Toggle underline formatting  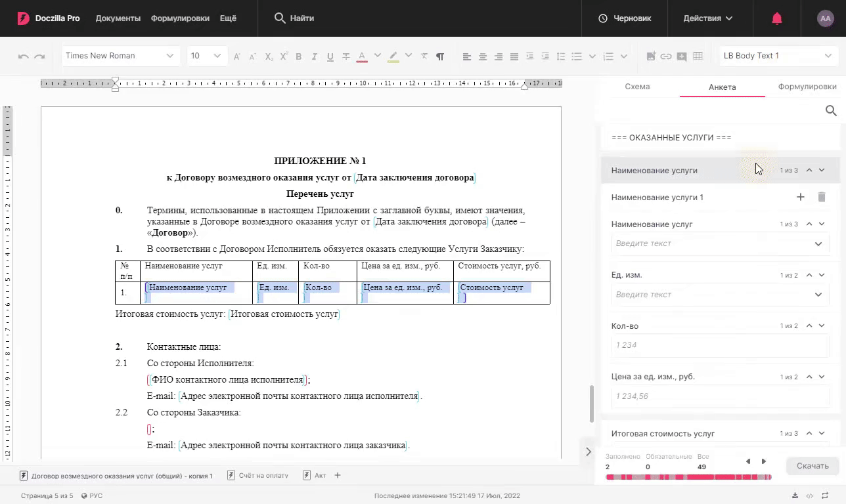click(330, 56)
